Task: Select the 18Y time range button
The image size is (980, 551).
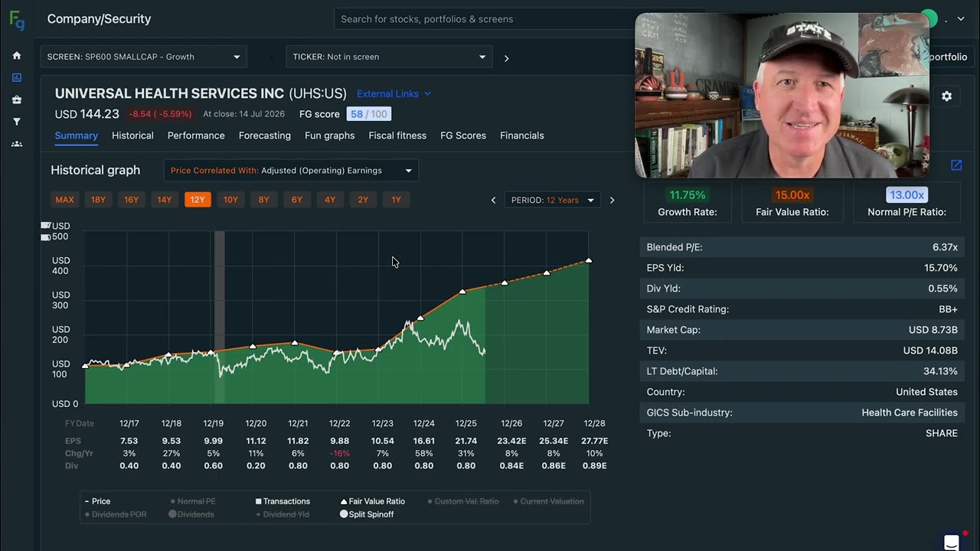Action: 98,200
